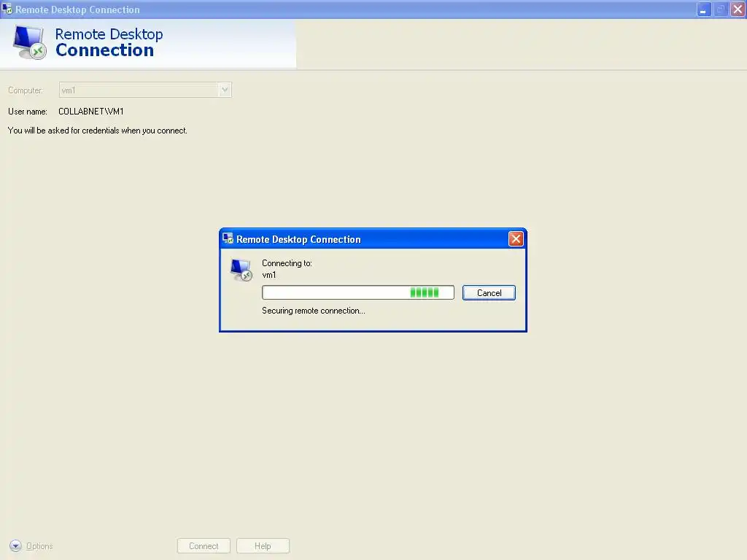Close the main Remote Desktop Connection window
This screenshot has height=560, width=747.
738,9
